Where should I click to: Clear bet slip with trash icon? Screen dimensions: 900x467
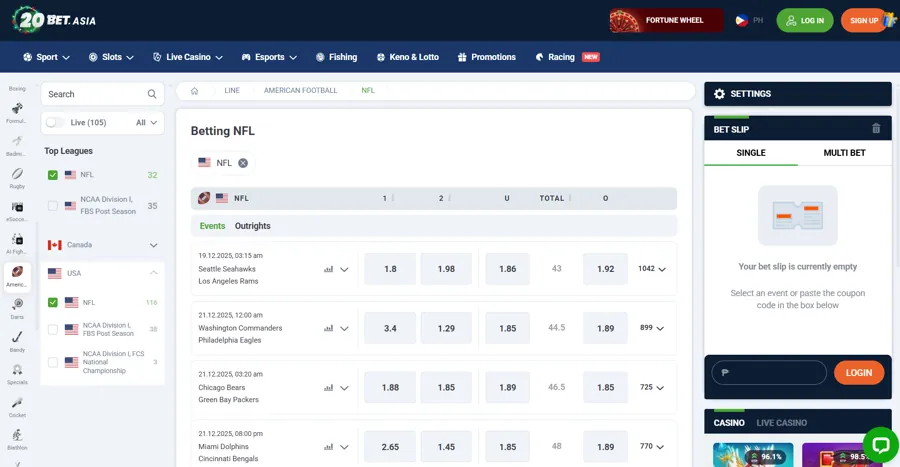(876, 129)
